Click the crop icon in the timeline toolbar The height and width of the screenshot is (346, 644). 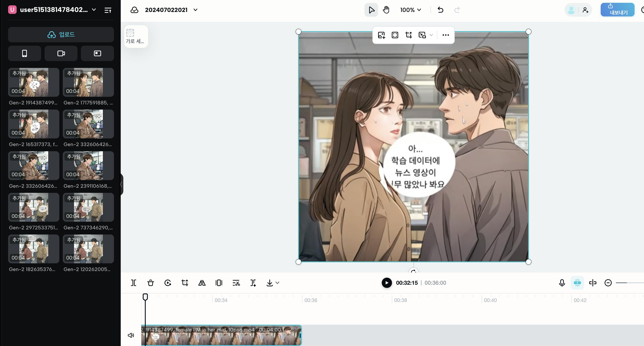[x=185, y=283]
